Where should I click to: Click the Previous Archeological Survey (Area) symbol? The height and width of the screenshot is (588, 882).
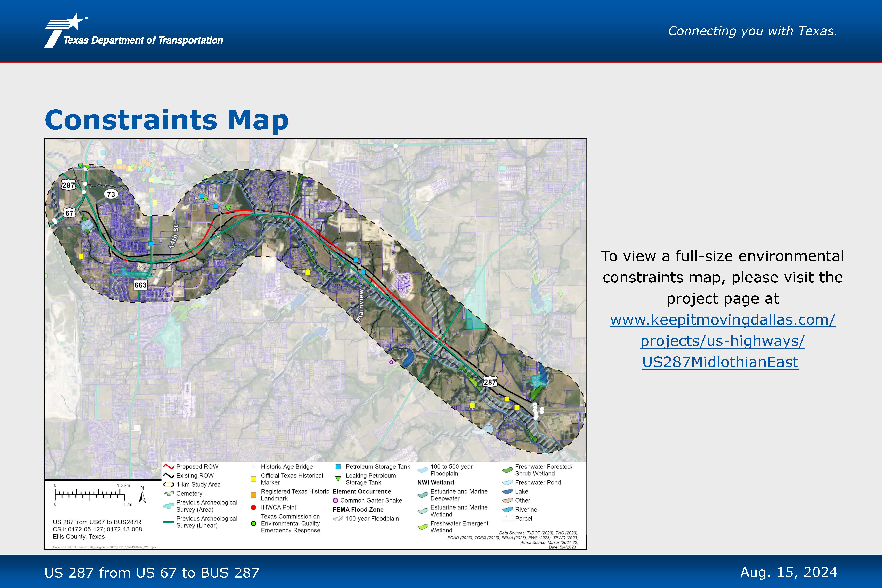point(169,506)
